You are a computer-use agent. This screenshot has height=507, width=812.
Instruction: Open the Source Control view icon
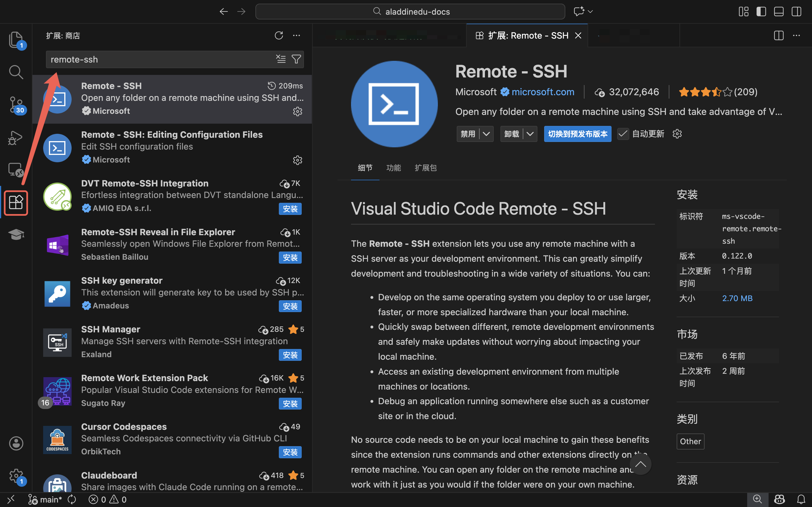[16, 104]
